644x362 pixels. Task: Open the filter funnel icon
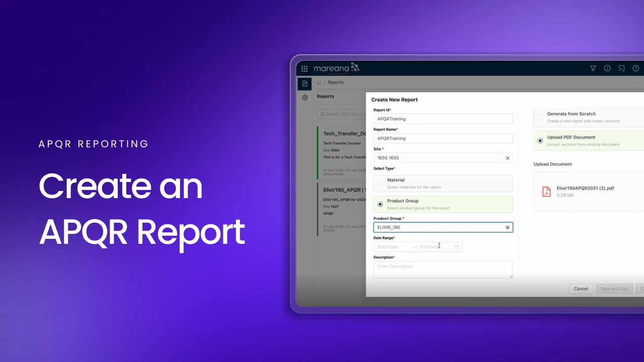coord(593,68)
